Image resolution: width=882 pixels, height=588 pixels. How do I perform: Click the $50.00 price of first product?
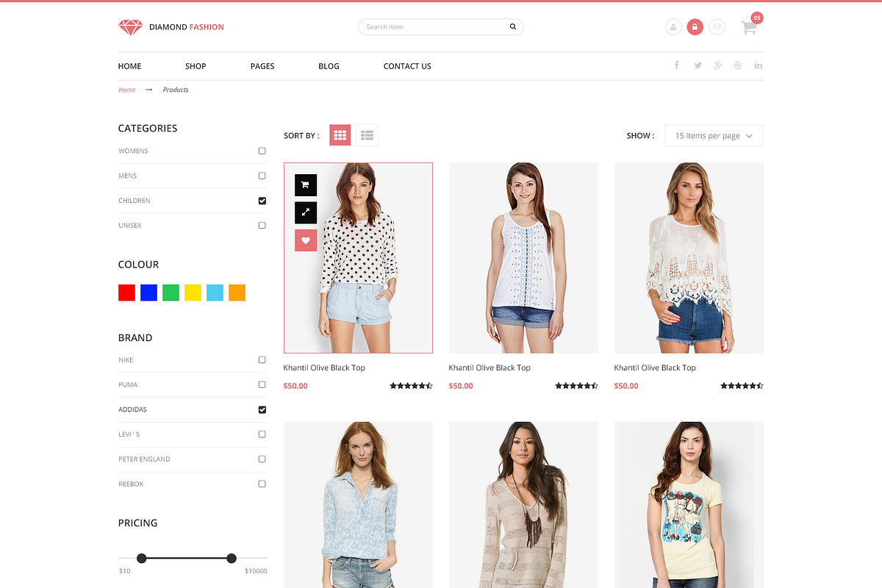(x=295, y=386)
